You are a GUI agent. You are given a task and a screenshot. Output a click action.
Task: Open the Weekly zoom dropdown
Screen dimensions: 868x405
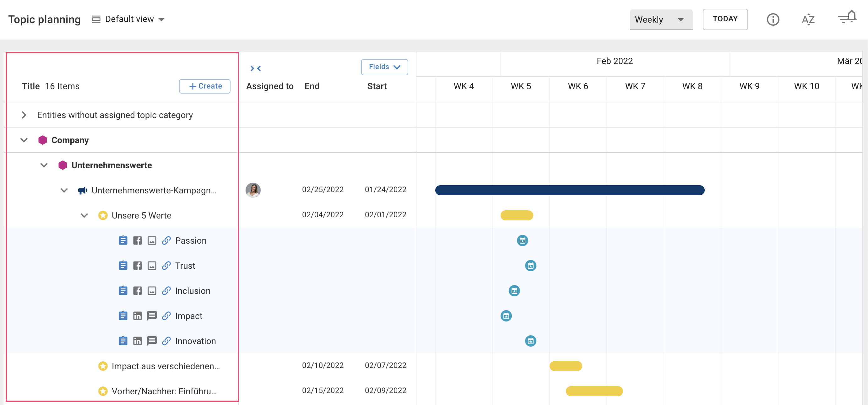[x=661, y=19]
